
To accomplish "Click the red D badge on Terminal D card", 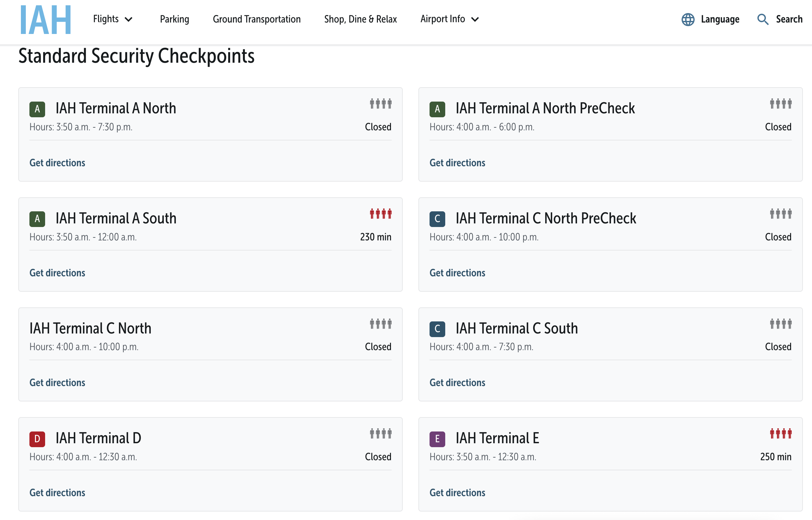I will point(37,439).
